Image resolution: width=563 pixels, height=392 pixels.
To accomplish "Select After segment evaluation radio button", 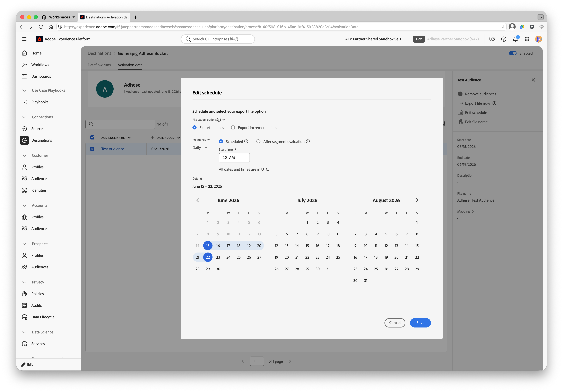I will pyautogui.click(x=258, y=141).
